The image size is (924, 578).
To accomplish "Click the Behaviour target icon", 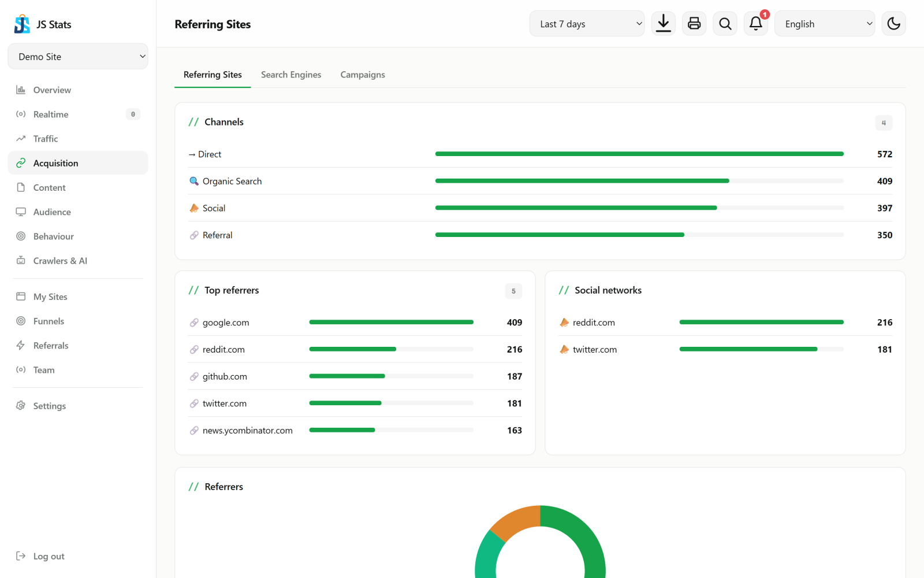I will click(21, 236).
